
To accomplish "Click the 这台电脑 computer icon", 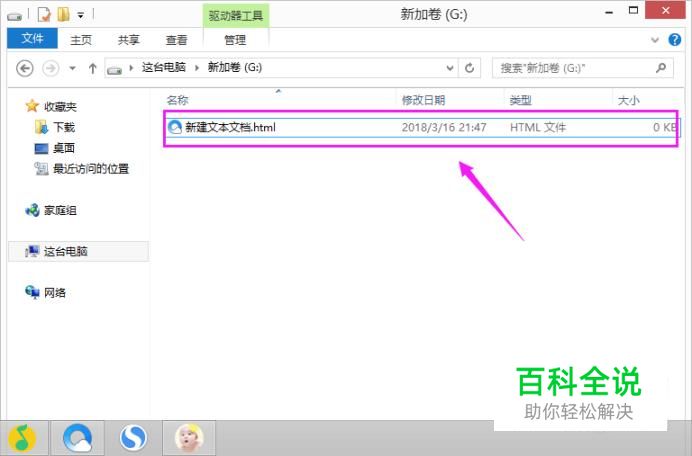I will pyautogui.click(x=32, y=252).
